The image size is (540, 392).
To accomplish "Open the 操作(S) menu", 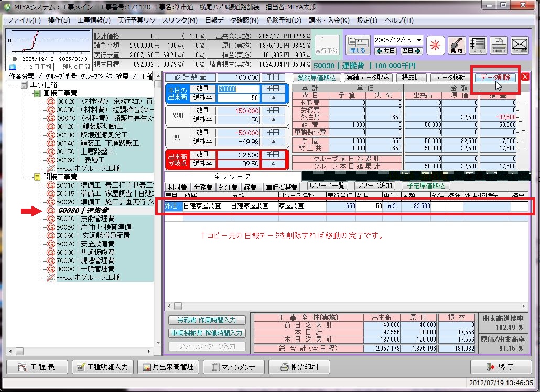I will (59, 20).
